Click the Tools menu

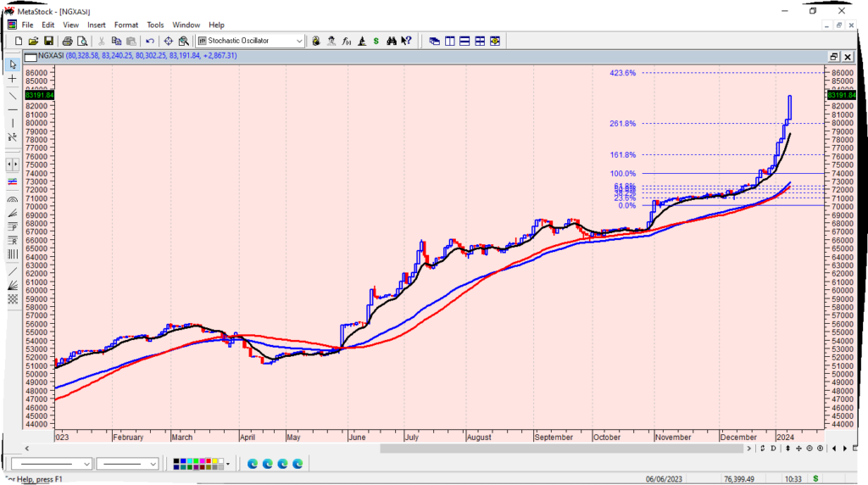[x=155, y=25]
